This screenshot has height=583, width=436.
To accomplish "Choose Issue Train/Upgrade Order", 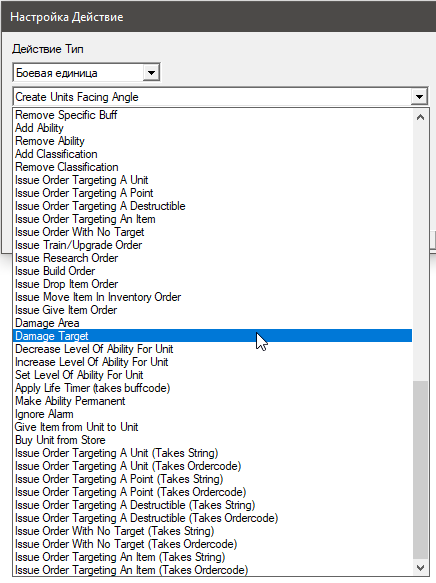I will (213, 245).
